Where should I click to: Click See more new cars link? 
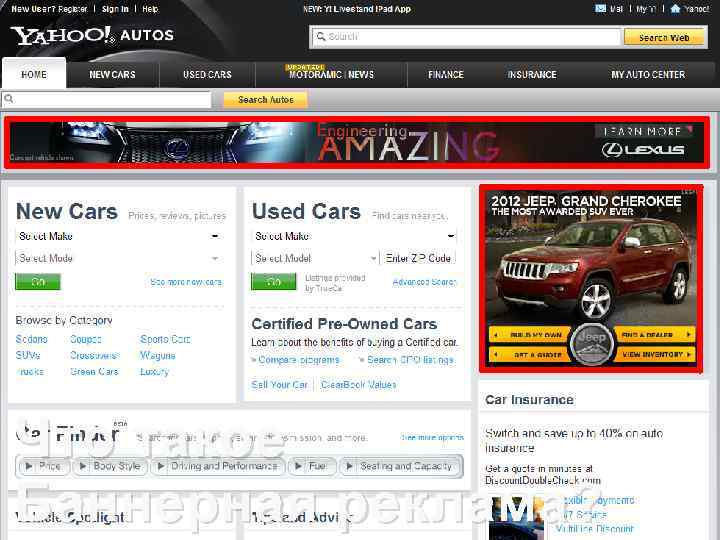pyautogui.click(x=186, y=282)
